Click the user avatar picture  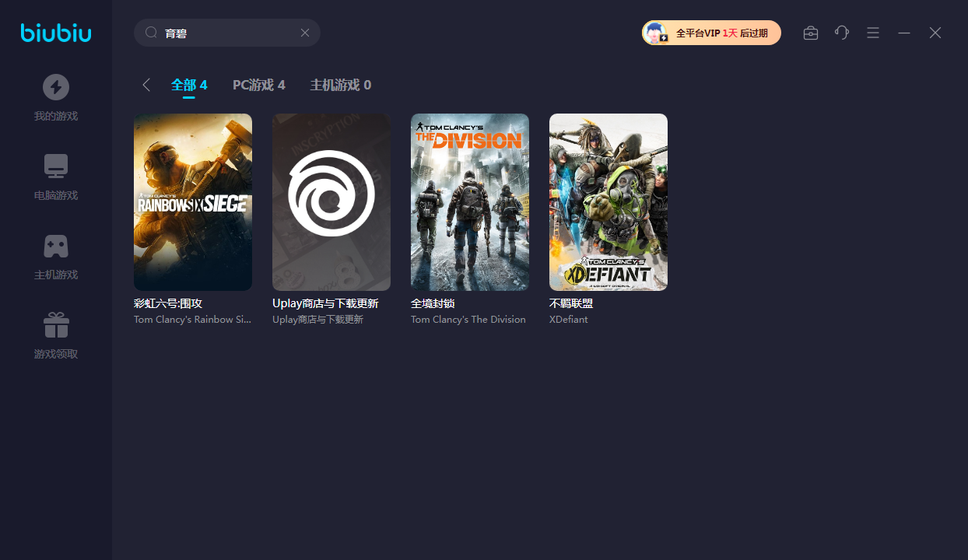tap(656, 33)
